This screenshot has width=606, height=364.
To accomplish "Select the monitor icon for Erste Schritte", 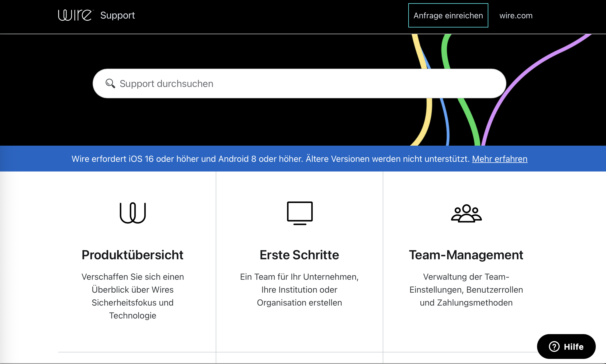I will [x=300, y=213].
